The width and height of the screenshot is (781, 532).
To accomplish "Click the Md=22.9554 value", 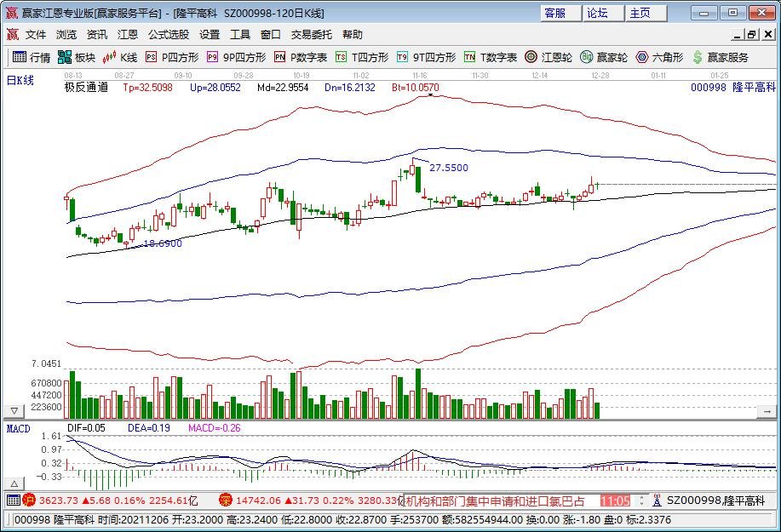I will (x=283, y=88).
